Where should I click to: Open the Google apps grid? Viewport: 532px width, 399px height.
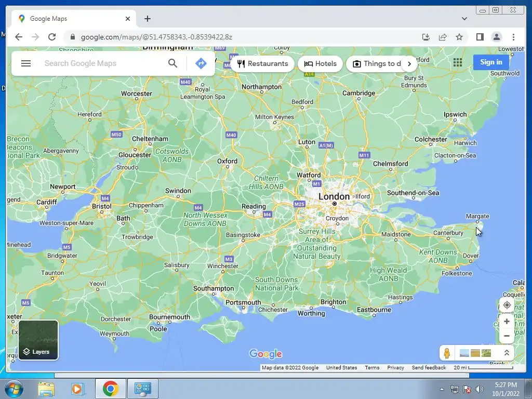[x=457, y=62]
